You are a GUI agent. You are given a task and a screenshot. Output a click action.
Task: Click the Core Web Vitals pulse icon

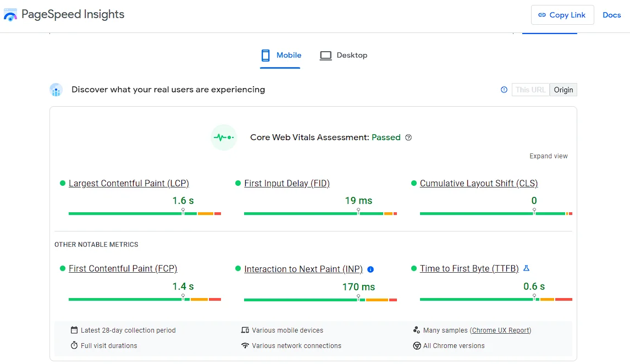coord(224,137)
